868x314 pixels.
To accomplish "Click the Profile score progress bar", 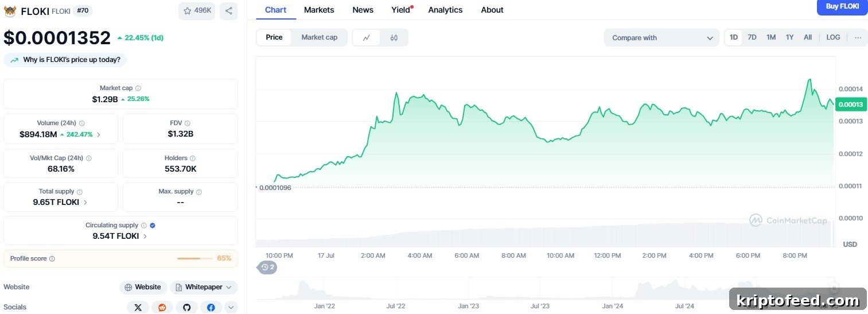I will coord(194,259).
